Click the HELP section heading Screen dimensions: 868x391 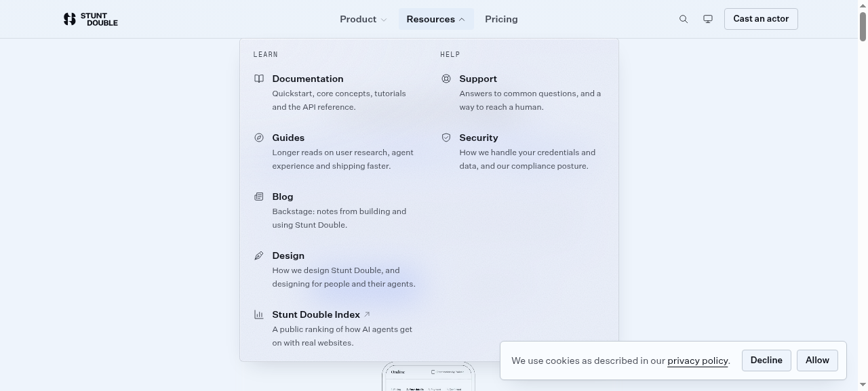pos(450,54)
